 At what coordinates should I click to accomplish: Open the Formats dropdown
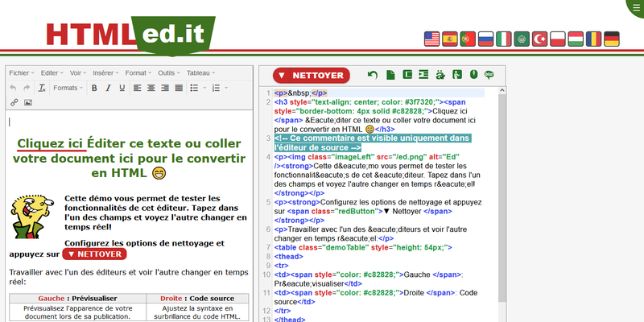[68, 88]
